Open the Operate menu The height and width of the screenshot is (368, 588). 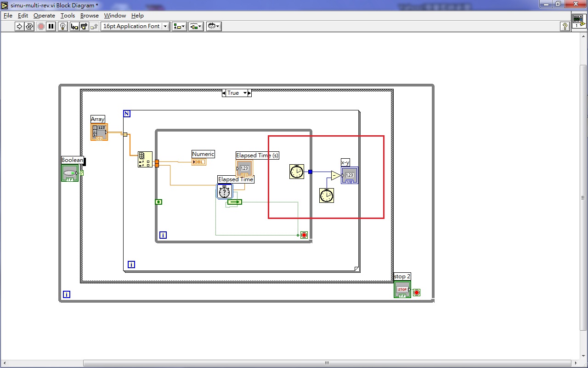[x=44, y=15]
